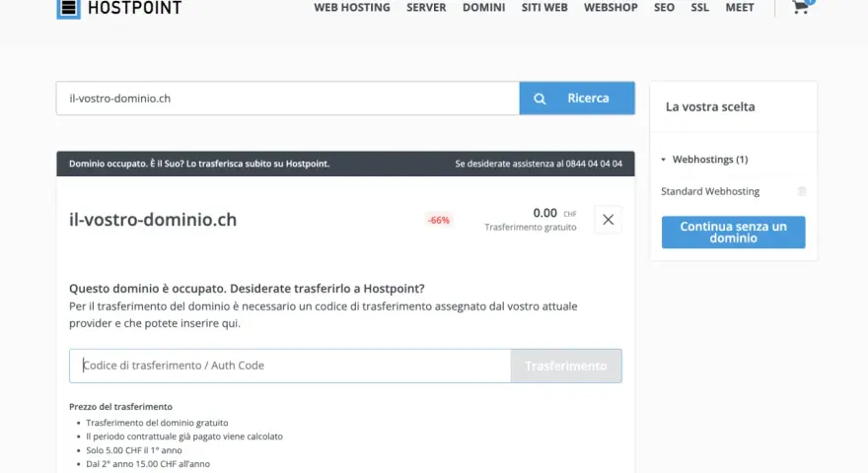Viewport: 868px width, 473px height.
Task: Open the SEO menu
Action: coord(664,7)
